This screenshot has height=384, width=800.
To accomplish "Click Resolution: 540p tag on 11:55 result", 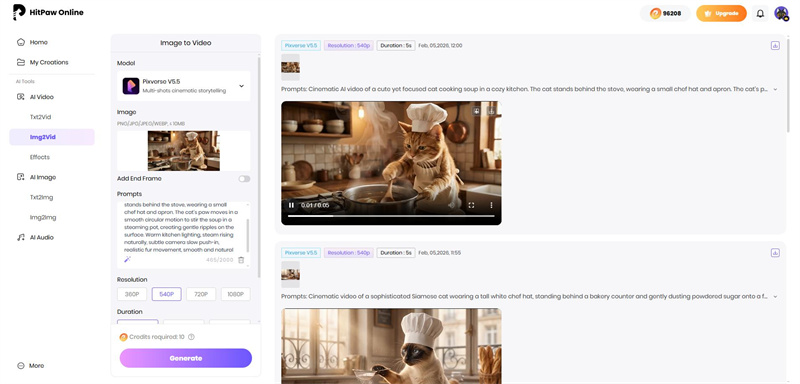I will point(348,252).
